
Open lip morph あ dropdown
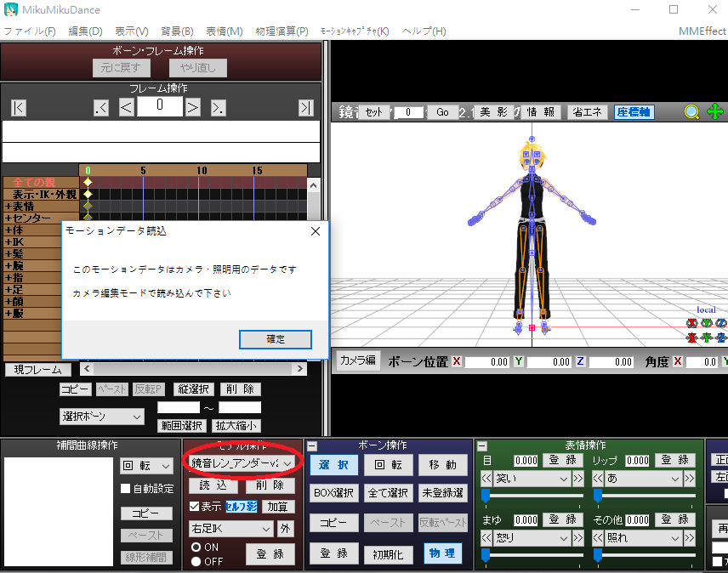(x=644, y=479)
